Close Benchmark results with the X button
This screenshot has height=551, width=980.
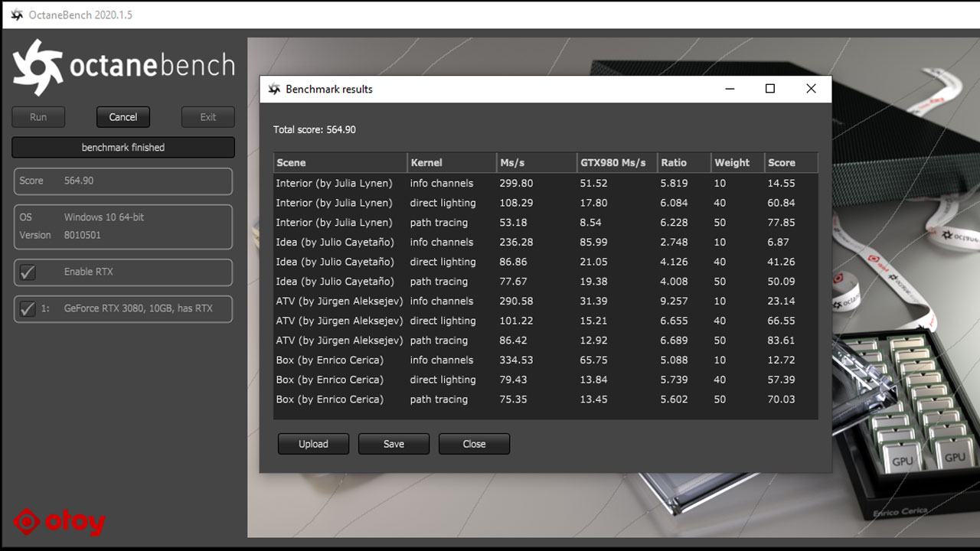tap(811, 89)
